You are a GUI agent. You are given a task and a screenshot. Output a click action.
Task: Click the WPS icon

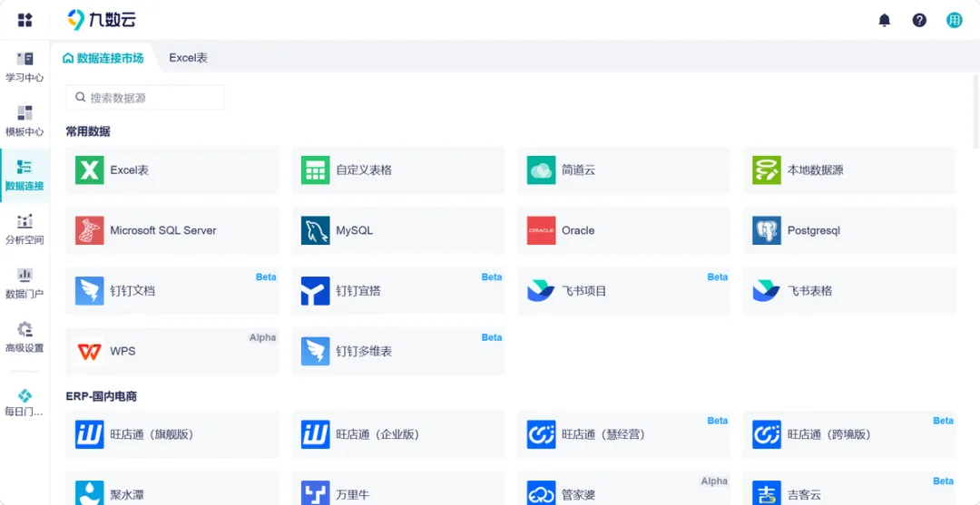coord(89,352)
